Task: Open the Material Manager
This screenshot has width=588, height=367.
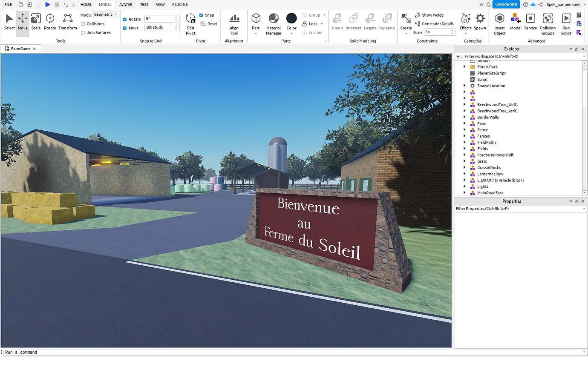Action: (274, 24)
